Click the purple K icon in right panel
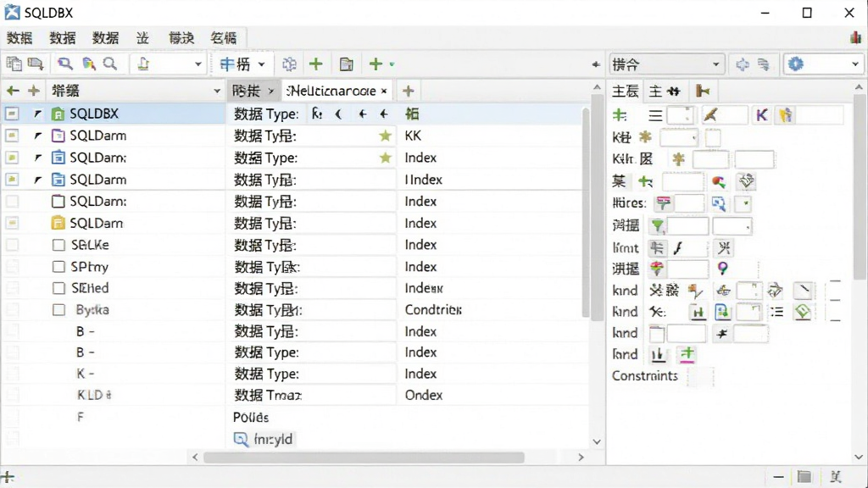The image size is (868, 488). [762, 115]
